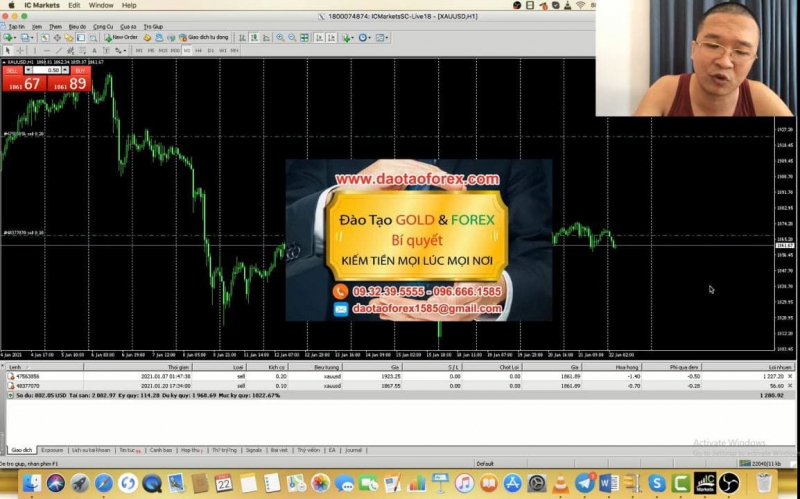This screenshot has height=499, width=800.
Task: Open the periodicity clock dropdown
Action: (364, 38)
